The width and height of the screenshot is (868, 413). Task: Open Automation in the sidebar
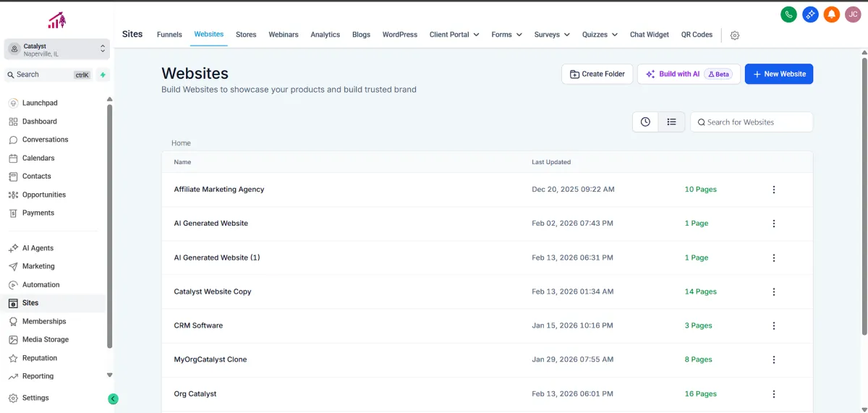(x=41, y=285)
